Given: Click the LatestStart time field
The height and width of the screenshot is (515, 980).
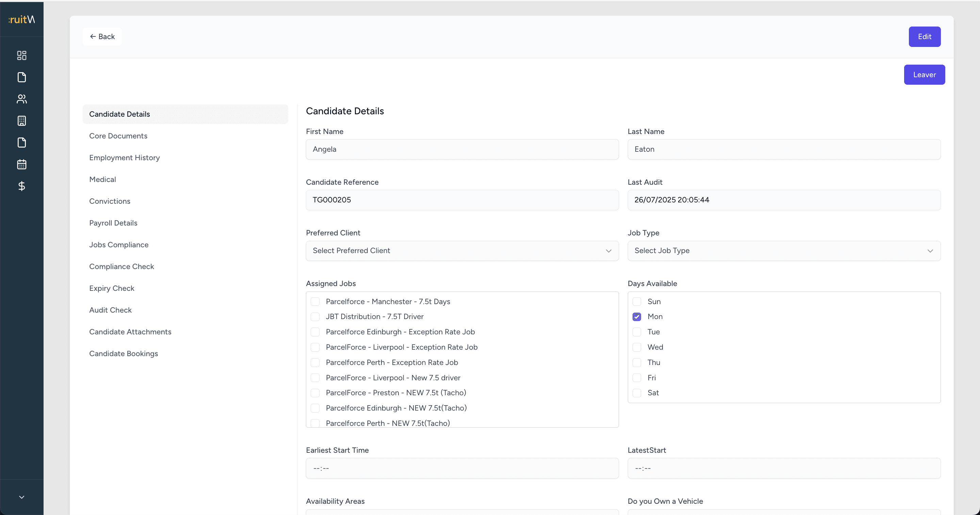Looking at the screenshot, I should point(784,468).
